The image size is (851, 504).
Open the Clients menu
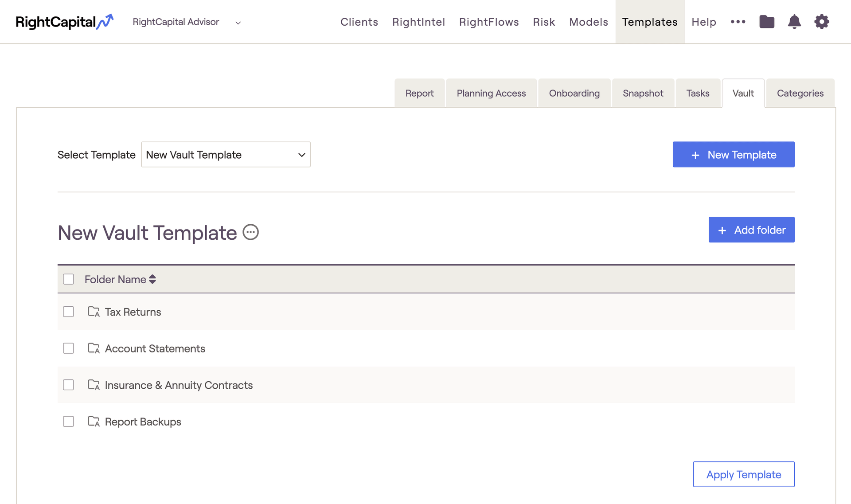click(x=359, y=22)
